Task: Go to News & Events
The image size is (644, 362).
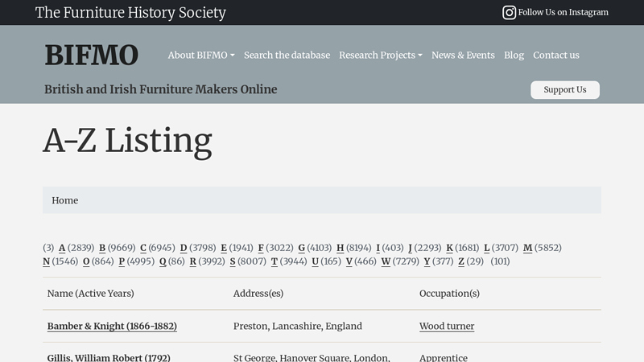Action: click(464, 55)
